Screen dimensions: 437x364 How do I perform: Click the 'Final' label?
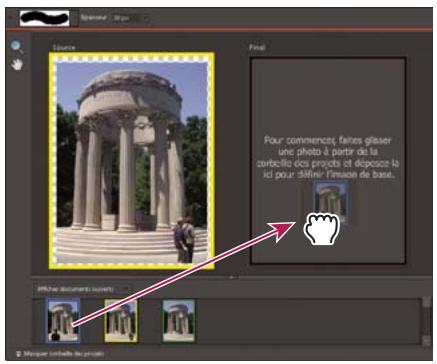(x=257, y=47)
